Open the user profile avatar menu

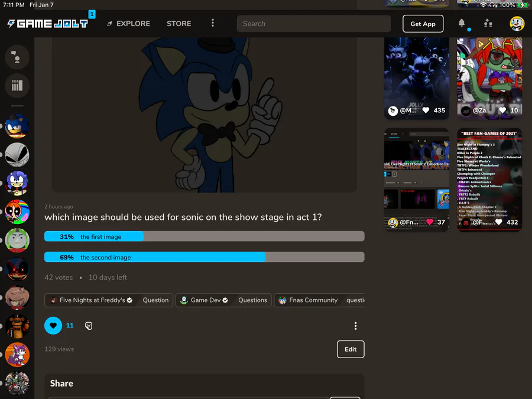(517, 24)
